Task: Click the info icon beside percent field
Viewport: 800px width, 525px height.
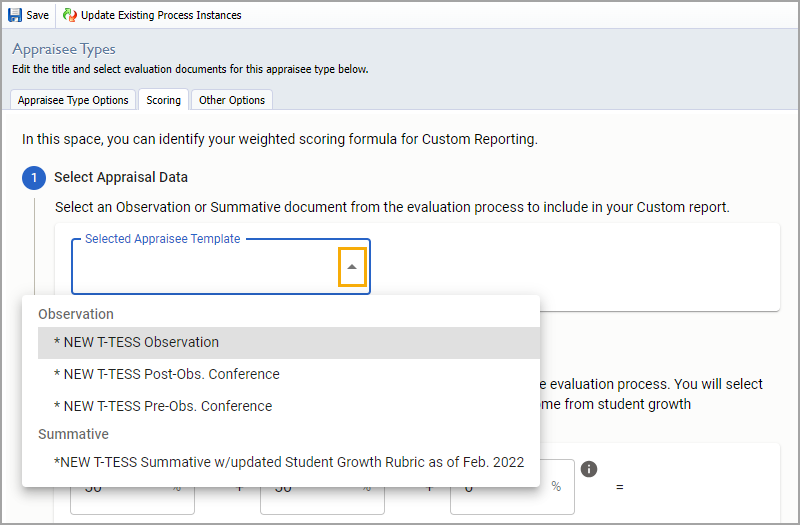Action: click(x=589, y=469)
